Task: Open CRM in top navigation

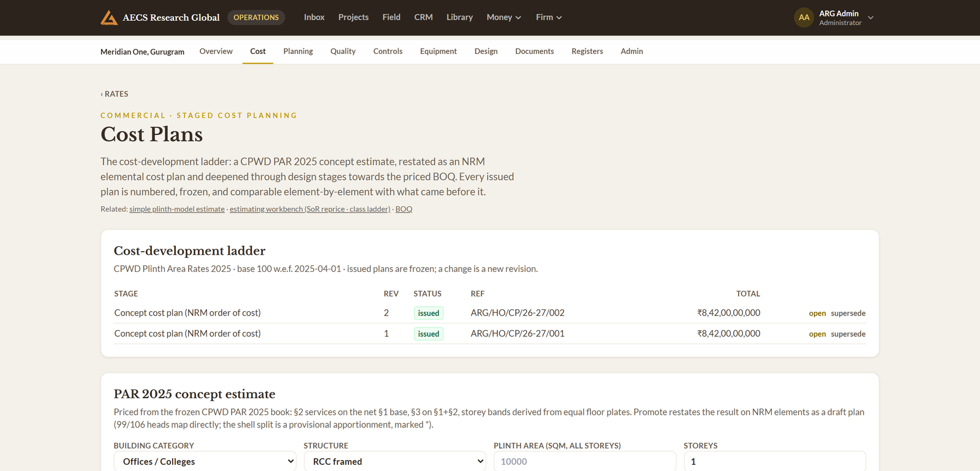Action: coord(423,17)
